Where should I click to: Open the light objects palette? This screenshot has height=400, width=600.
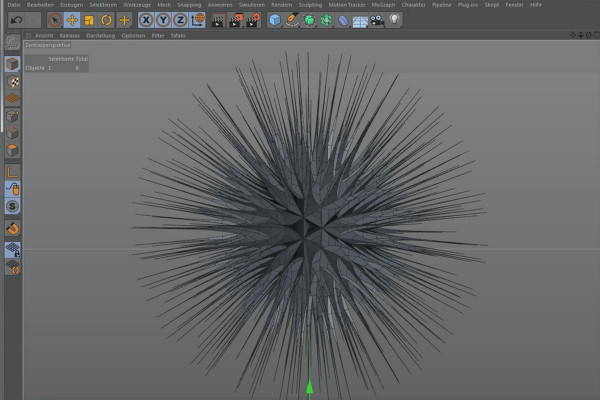pos(395,20)
